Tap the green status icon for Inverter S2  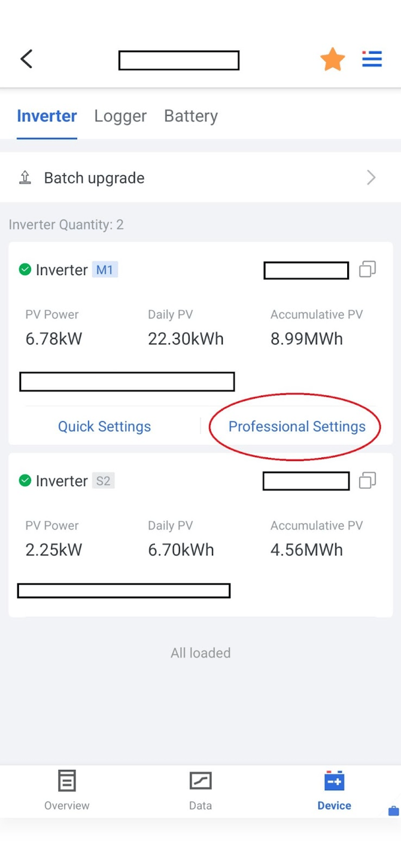coord(25,481)
